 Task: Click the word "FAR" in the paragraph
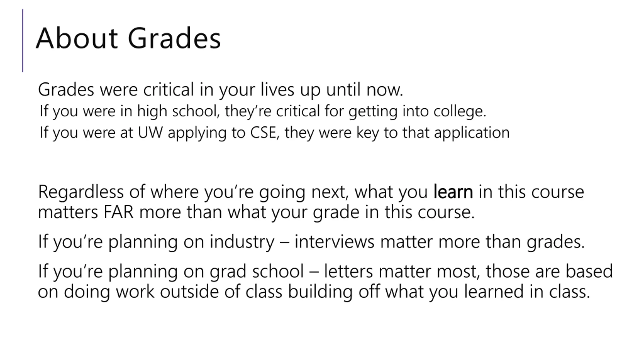point(118,212)
